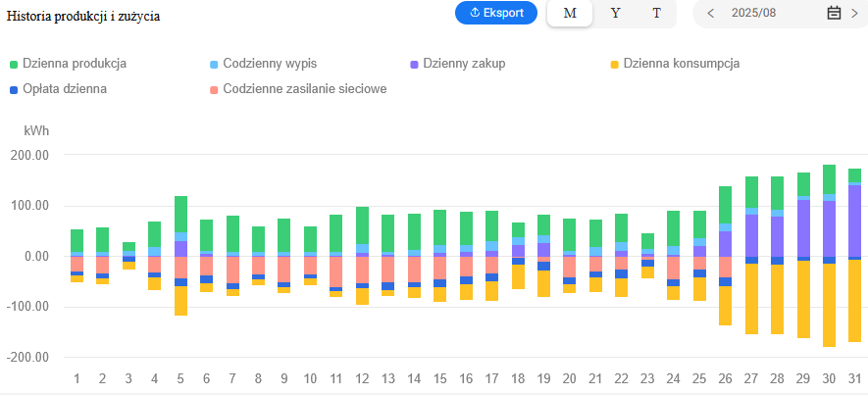This screenshot has height=395, width=868.
Task: Click the purple Dzienny zakup color marker
Action: tap(415, 65)
